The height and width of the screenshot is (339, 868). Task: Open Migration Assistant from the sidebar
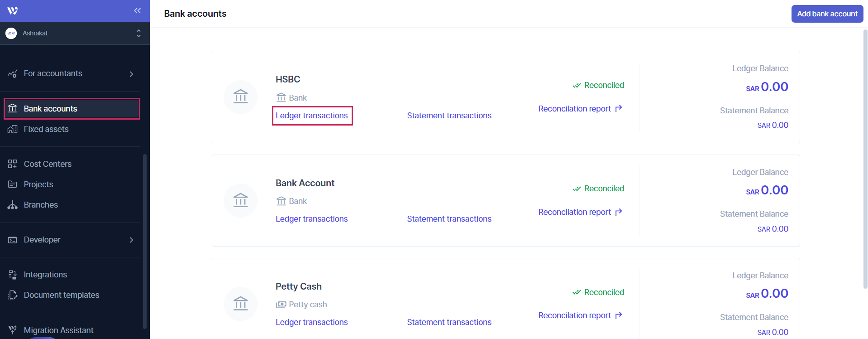tap(58, 330)
